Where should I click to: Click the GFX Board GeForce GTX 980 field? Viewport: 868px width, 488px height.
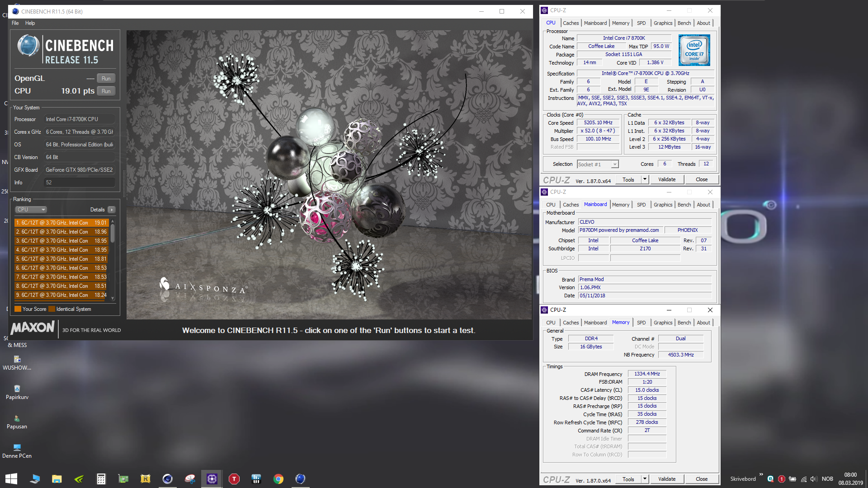(79, 170)
